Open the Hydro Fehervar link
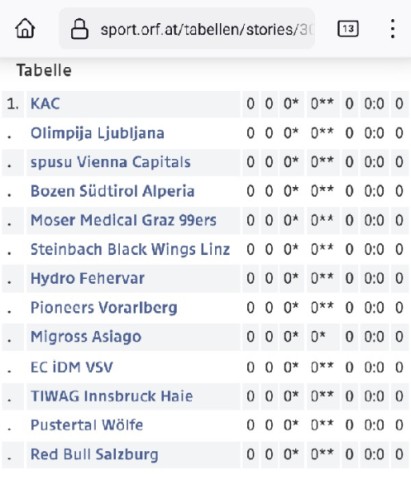The height and width of the screenshot is (480, 411). tap(87, 278)
